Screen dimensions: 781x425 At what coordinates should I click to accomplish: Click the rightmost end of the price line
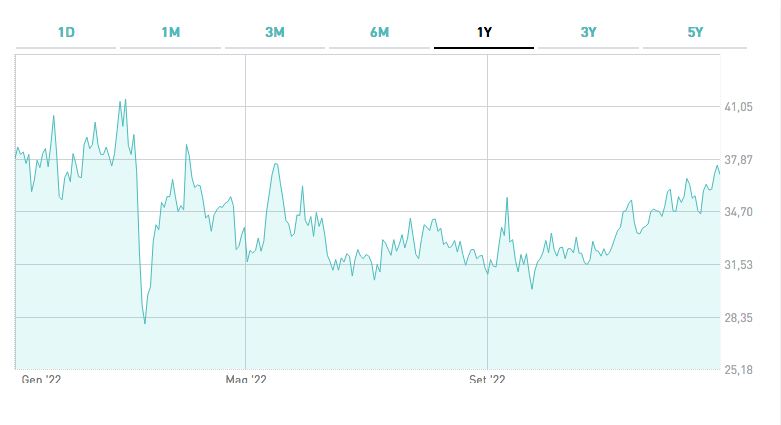pos(720,174)
